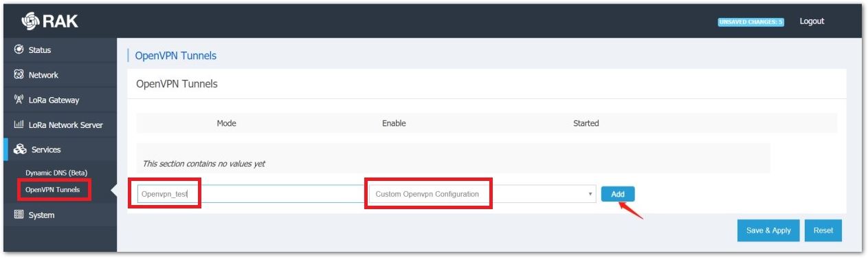Click the LoRa Gateway antenna icon
The width and height of the screenshot is (868, 258).
click(x=19, y=100)
